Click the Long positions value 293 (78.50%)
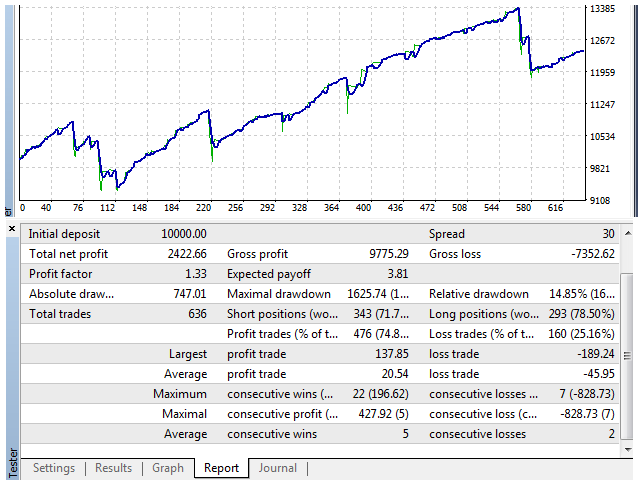The height and width of the screenshot is (480, 640). point(581,314)
